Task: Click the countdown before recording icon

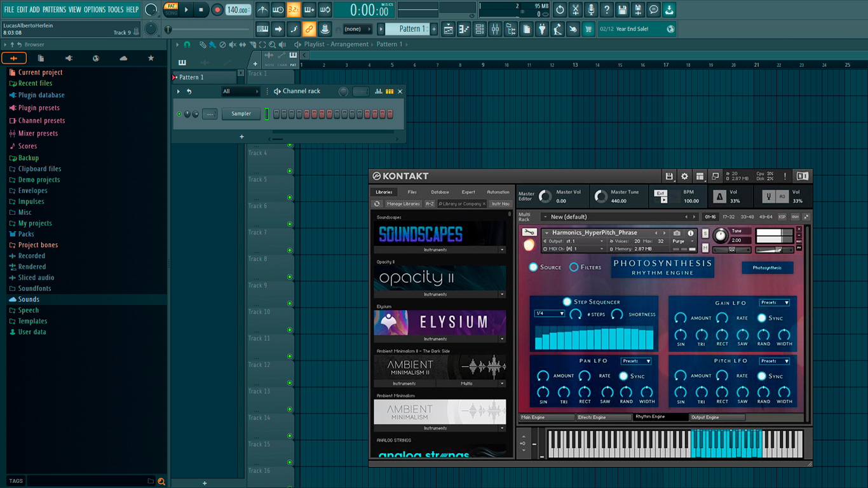Action: (293, 10)
